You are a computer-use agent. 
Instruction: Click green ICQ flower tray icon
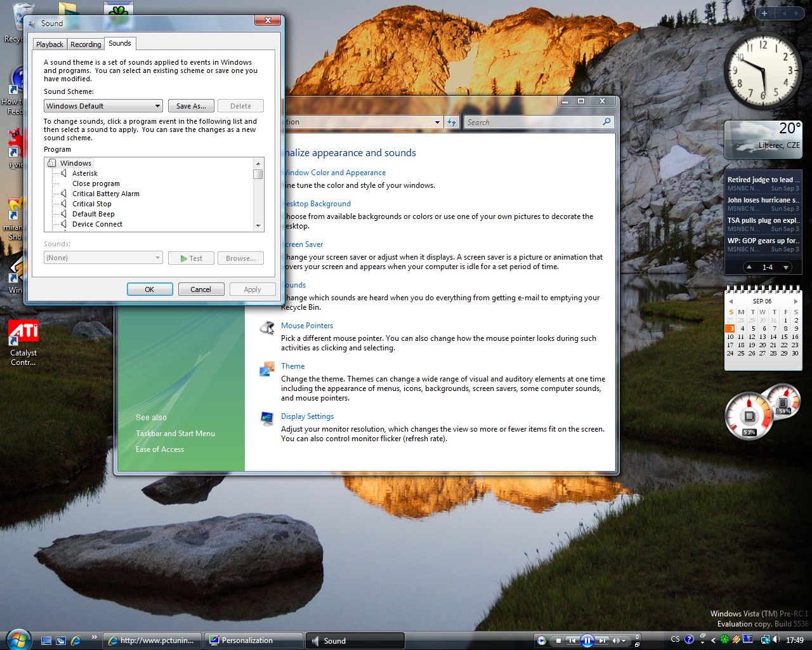click(724, 639)
